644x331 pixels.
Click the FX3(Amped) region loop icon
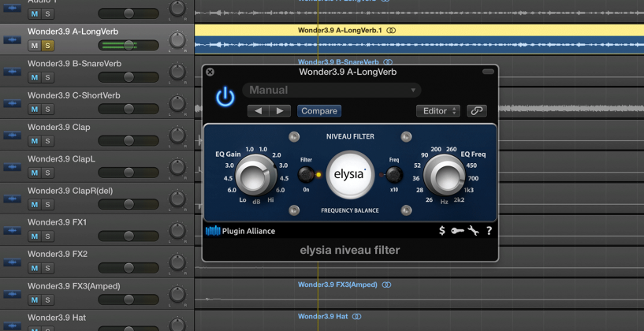386,285
